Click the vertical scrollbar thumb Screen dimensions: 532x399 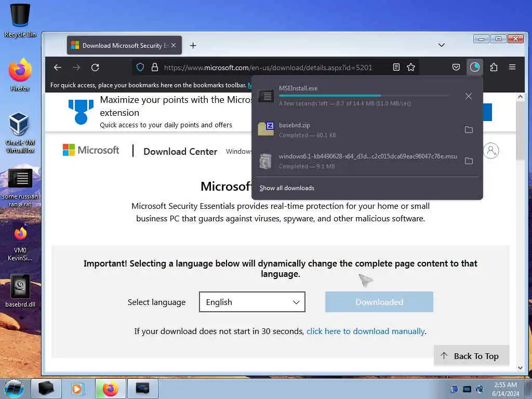coord(521,130)
